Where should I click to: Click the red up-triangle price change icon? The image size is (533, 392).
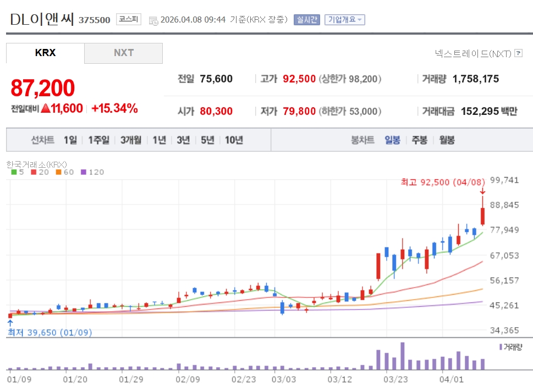(x=46, y=108)
